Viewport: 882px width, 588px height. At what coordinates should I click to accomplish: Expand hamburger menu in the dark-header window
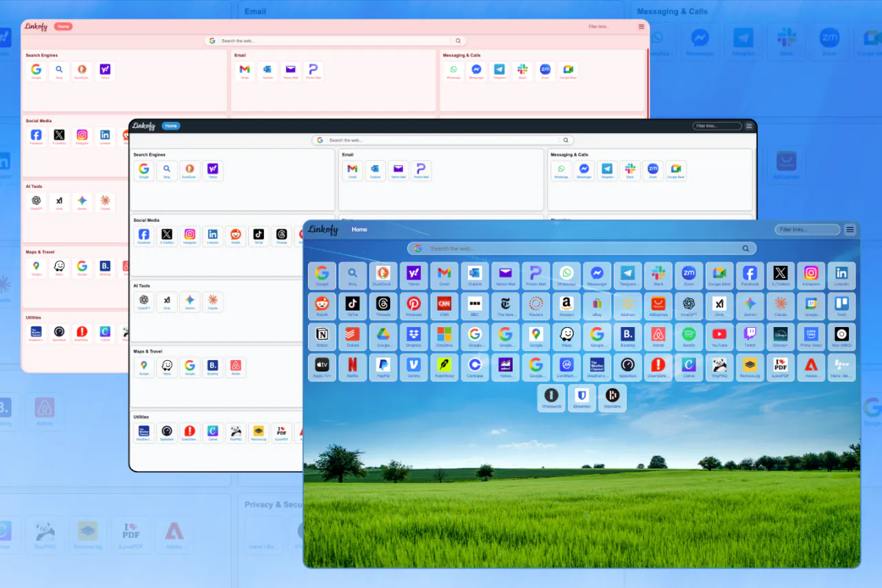[x=749, y=126]
